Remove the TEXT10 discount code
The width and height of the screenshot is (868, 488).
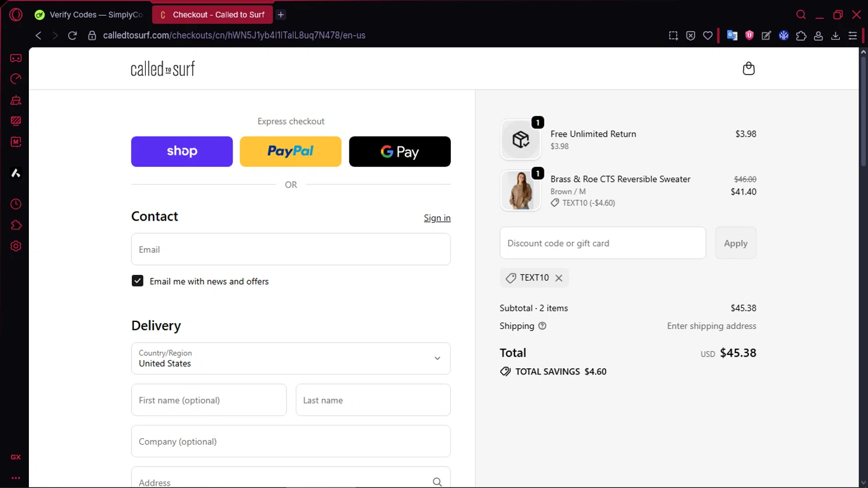(558, 278)
